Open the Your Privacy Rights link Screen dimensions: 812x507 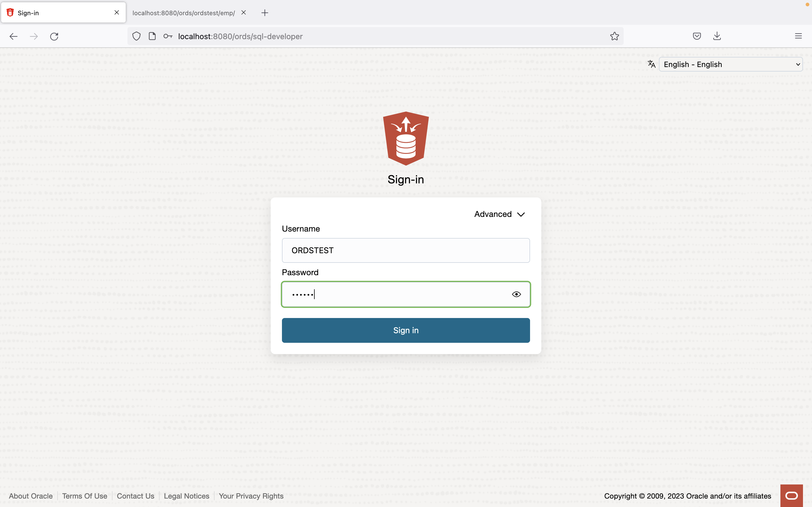tap(251, 496)
